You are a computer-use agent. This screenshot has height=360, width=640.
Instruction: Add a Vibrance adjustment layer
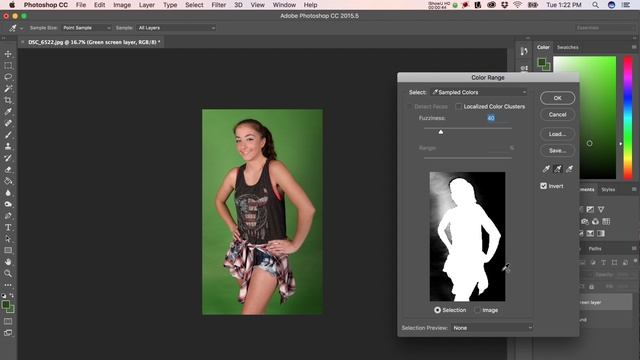(601, 209)
